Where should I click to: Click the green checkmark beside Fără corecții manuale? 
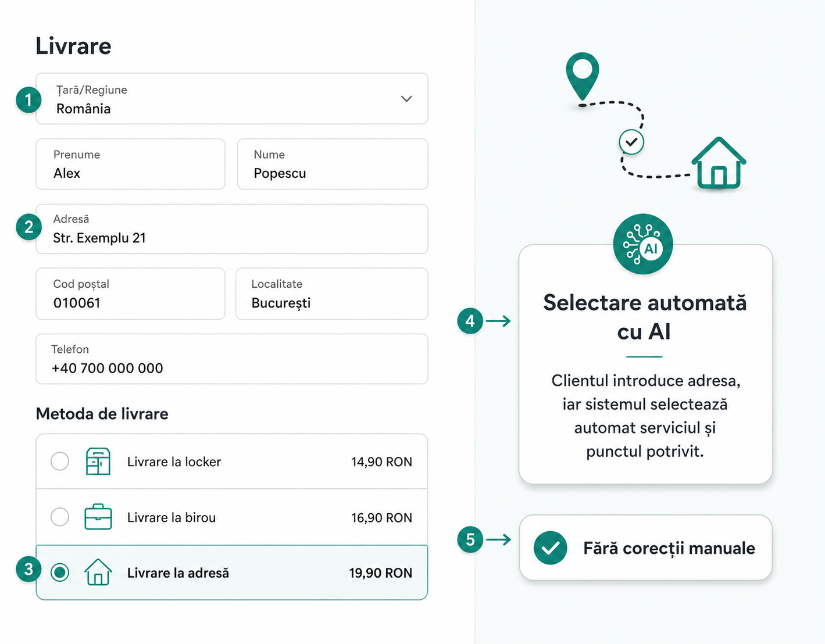coord(550,548)
